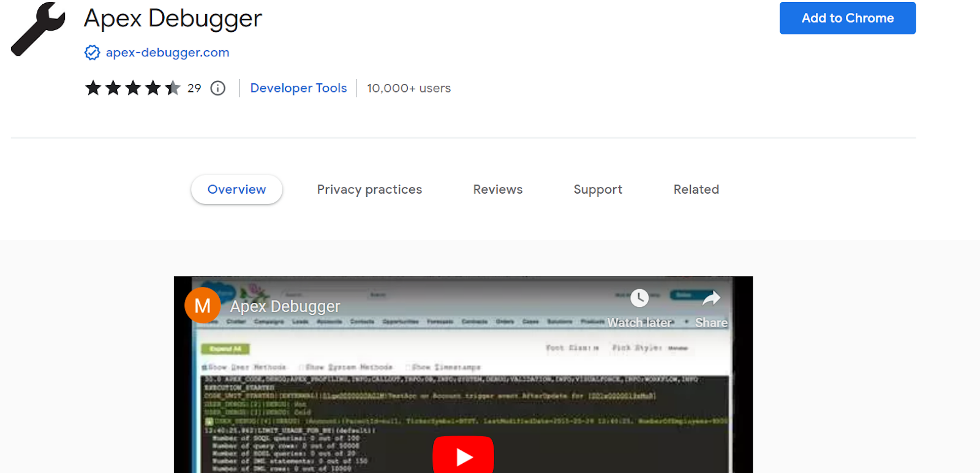
Task: Click the Apex Debugger extension heading
Action: (173, 19)
